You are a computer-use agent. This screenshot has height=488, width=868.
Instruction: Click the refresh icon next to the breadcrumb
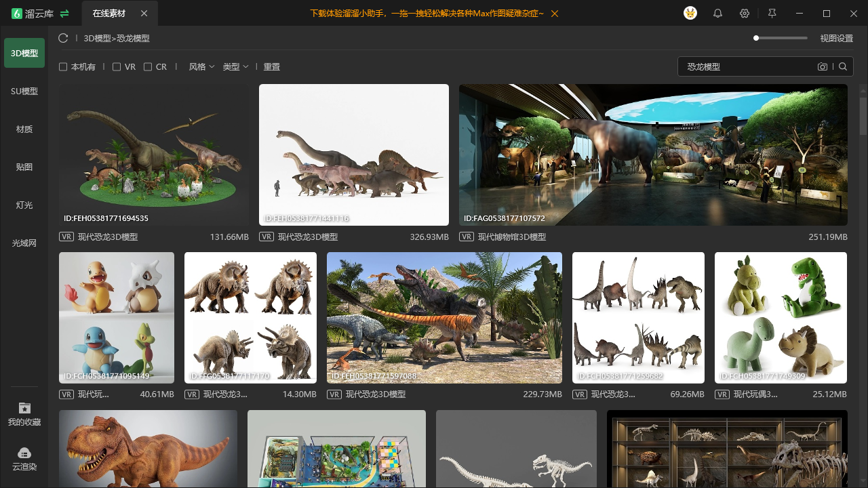64,39
